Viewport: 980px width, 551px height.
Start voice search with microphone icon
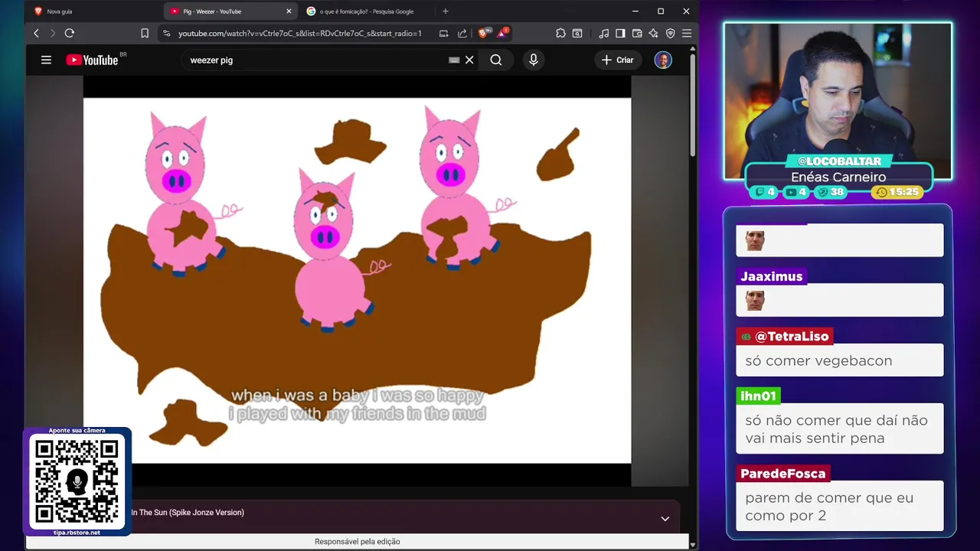point(534,60)
